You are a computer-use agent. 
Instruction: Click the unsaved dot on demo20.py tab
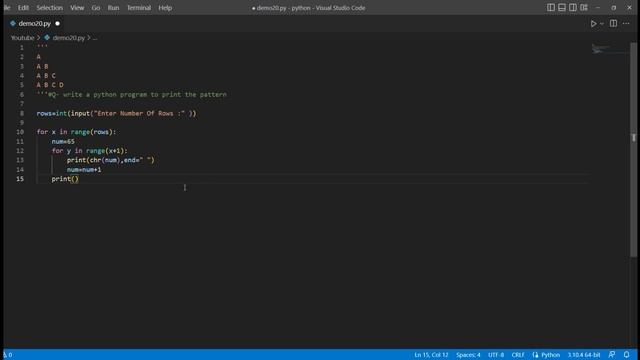click(x=57, y=24)
